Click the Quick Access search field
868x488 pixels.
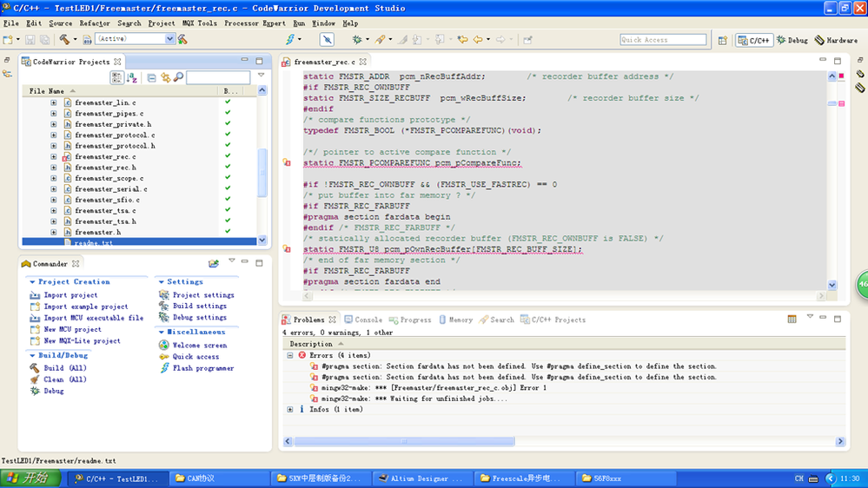click(x=662, y=40)
